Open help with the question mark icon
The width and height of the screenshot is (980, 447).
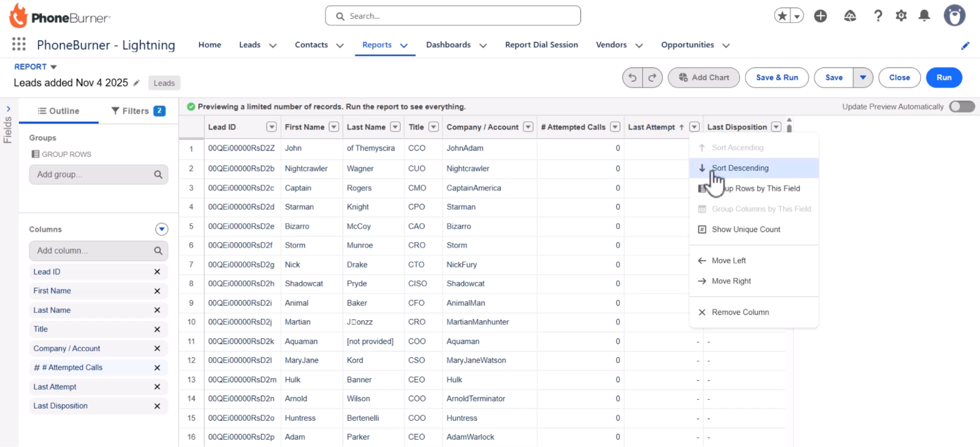coord(878,16)
